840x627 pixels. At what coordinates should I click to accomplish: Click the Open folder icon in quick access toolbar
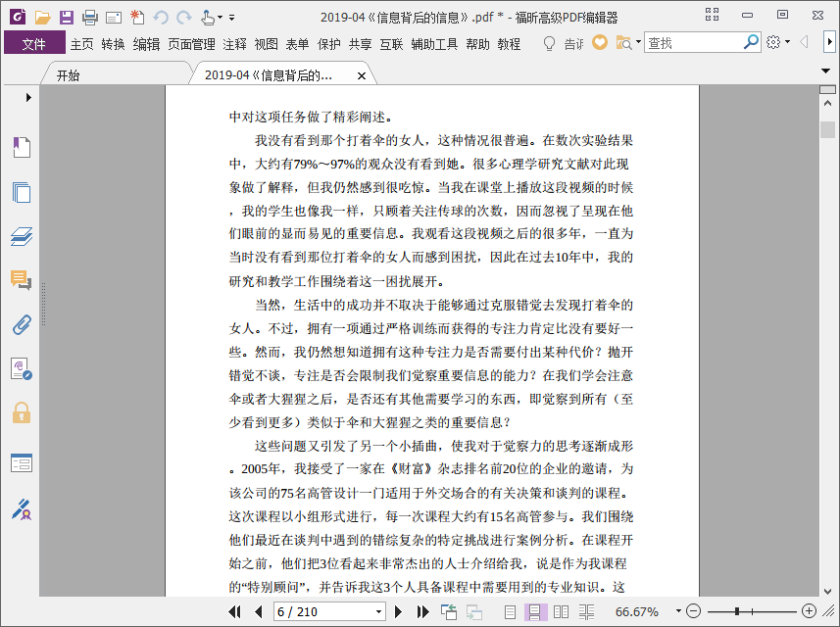point(42,18)
